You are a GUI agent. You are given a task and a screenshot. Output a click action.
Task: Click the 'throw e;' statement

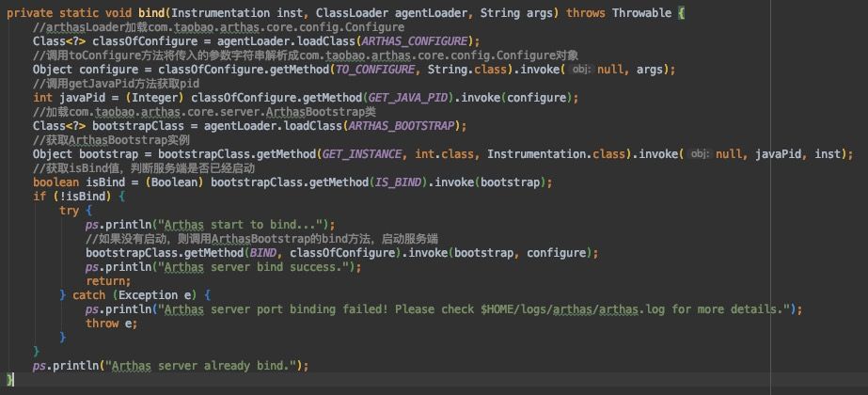[x=111, y=323]
